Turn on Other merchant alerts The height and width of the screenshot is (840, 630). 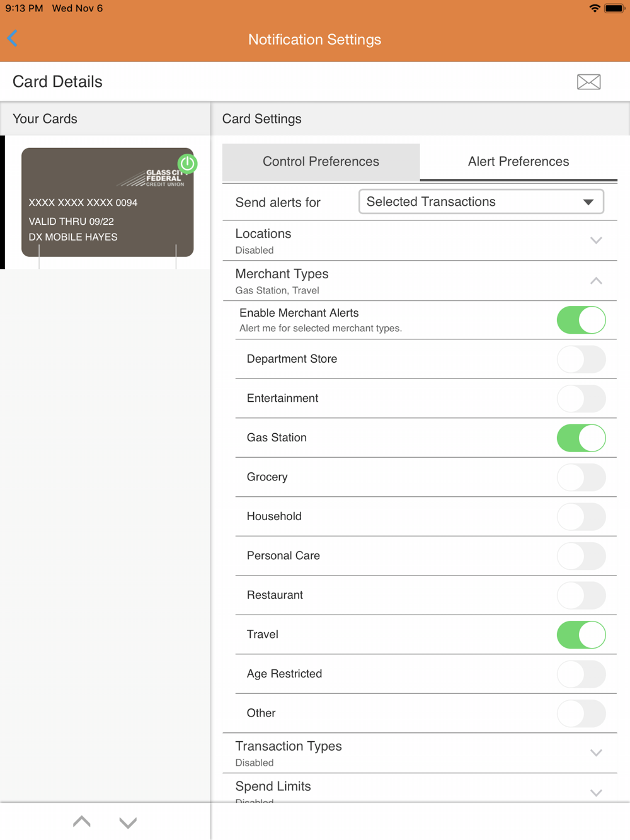581,713
